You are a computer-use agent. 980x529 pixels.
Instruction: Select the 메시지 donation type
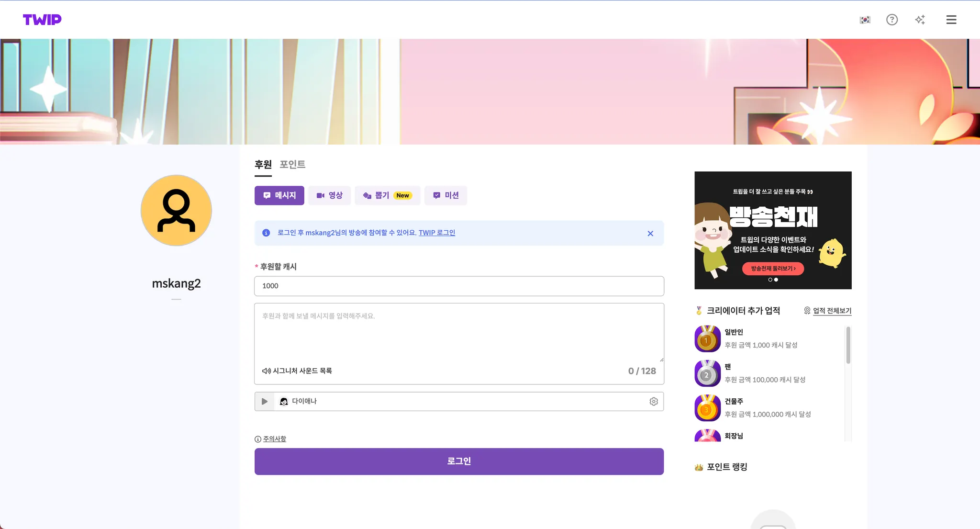[x=279, y=195]
